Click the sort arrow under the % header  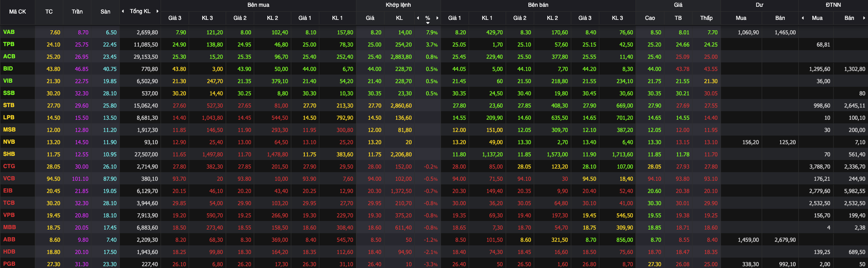[x=428, y=23]
